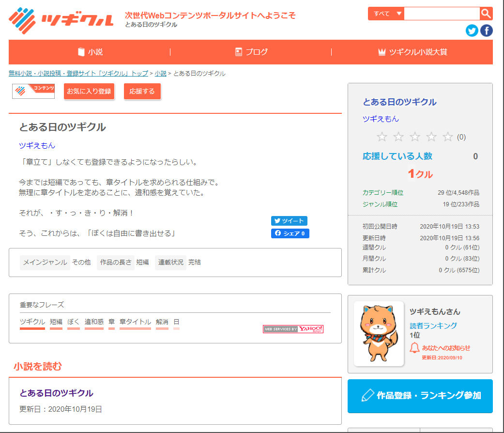Click the notification bell icon
The height and width of the screenshot is (433, 504).
[x=414, y=348]
